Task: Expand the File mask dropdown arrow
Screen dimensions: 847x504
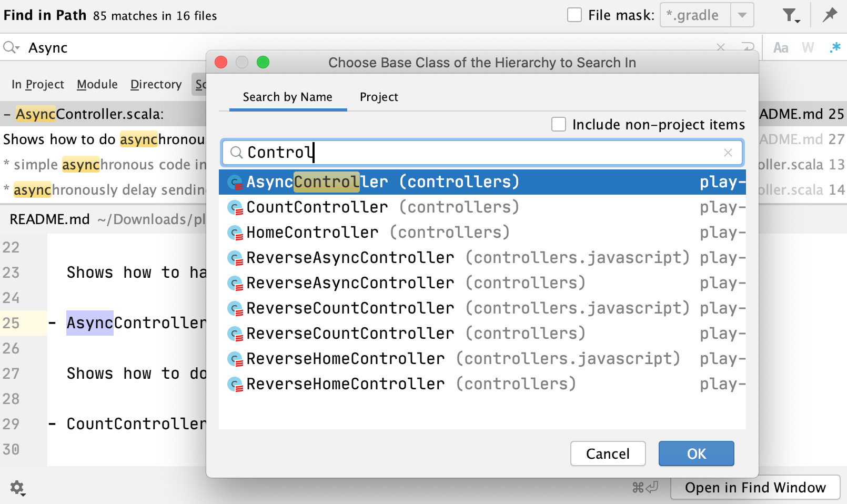Action: pos(742,15)
